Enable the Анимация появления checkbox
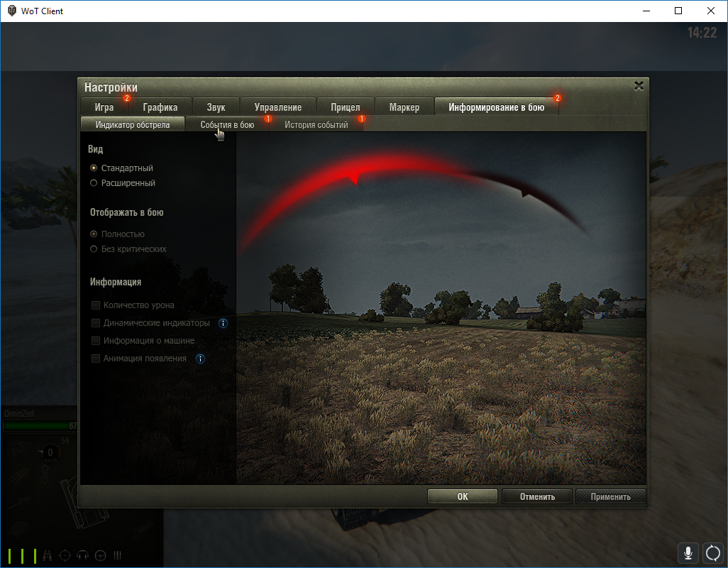728x568 pixels. pos(96,358)
